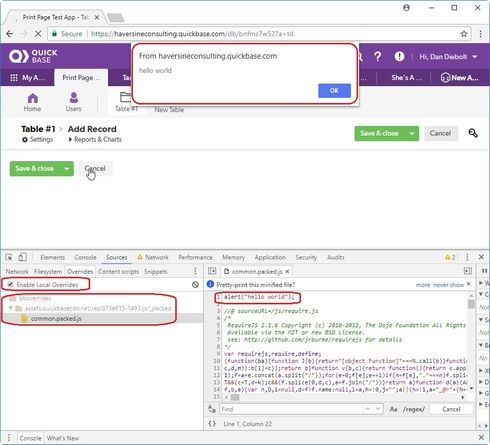This screenshot has width=490, height=445.
Task: Open the New App tab
Action: tap(459, 78)
